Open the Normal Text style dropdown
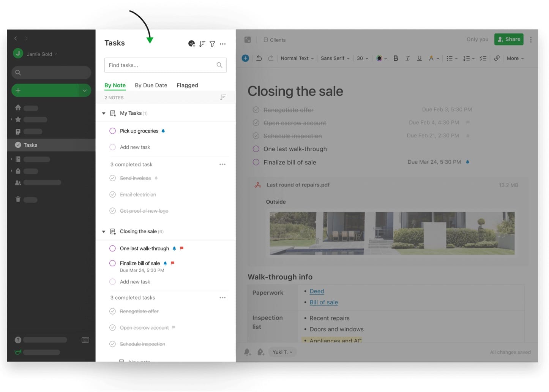Image resolution: width=549 pixels, height=392 pixels. (297, 58)
